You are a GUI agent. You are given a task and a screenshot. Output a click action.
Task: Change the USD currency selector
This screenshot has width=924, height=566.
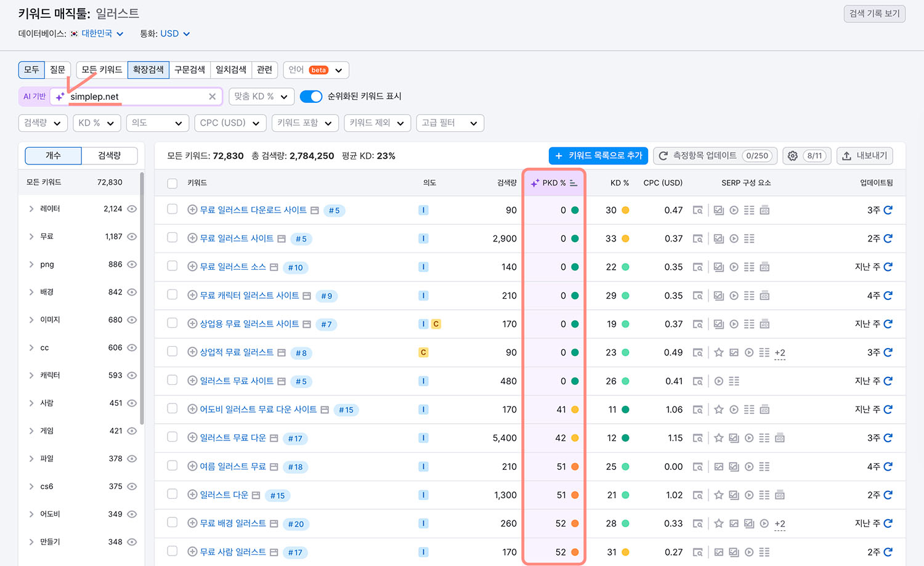175,34
